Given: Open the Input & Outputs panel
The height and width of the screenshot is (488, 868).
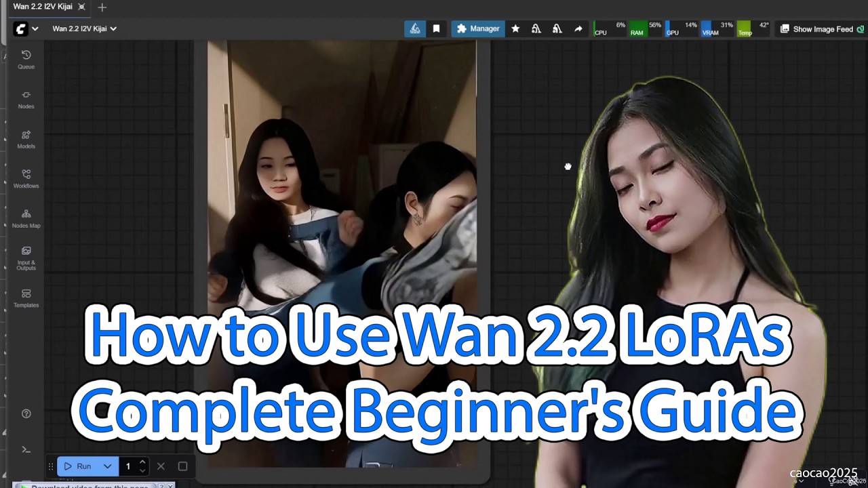Looking at the screenshot, I should [26, 258].
